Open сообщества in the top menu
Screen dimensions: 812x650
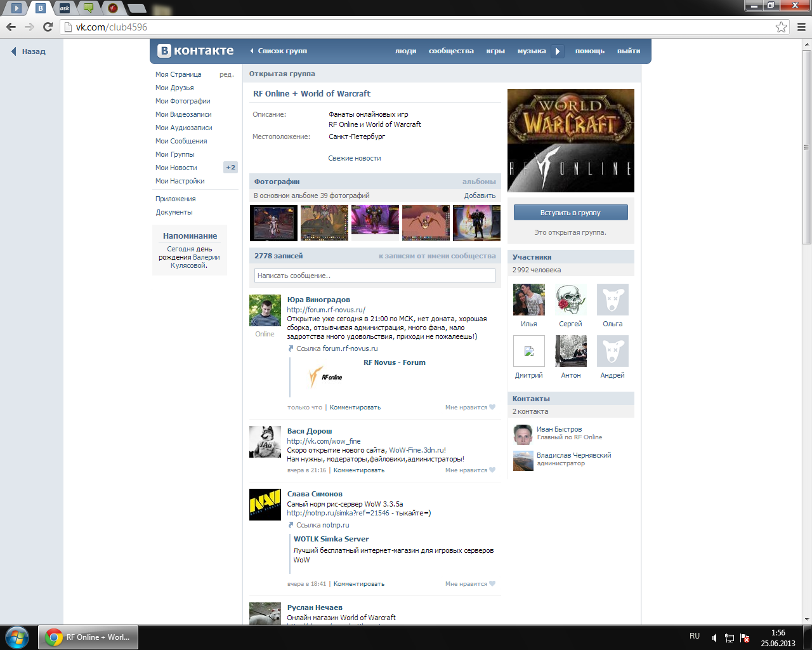pyautogui.click(x=451, y=51)
